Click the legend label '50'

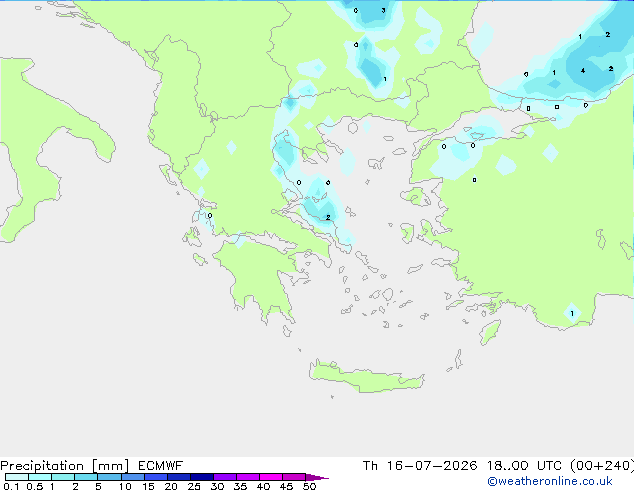309,486
